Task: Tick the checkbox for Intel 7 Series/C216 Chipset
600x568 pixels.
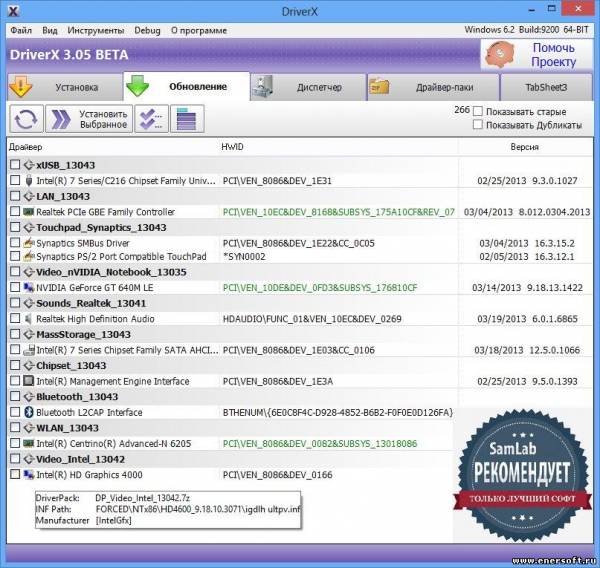Action: (15, 180)
